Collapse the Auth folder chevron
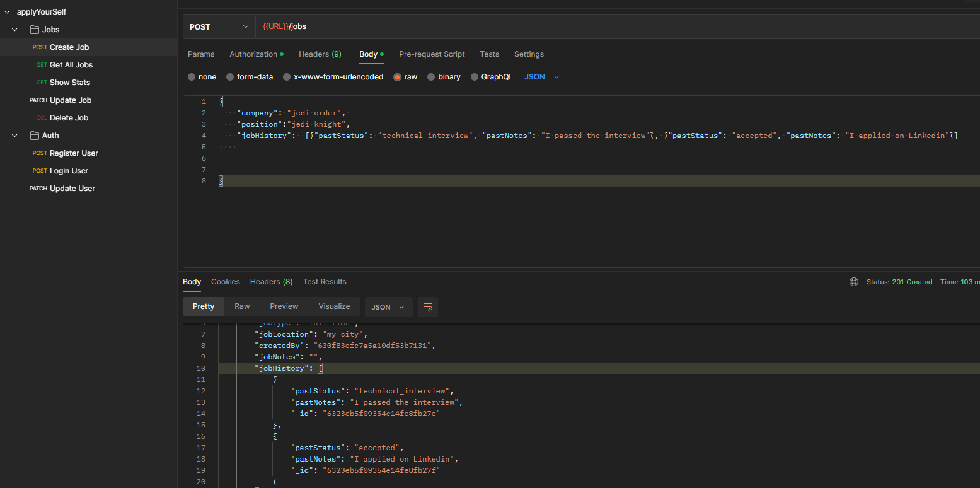 click(14, 136)
